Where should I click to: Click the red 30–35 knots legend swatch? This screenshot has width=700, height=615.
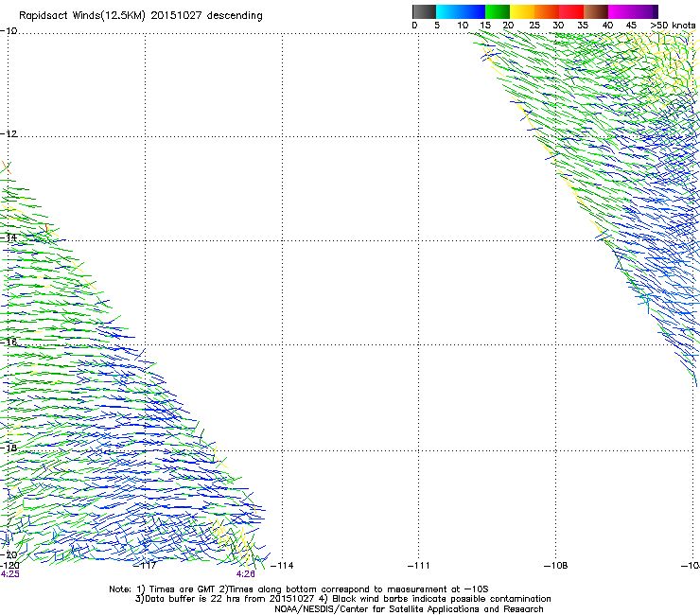[x=571, y=11]
